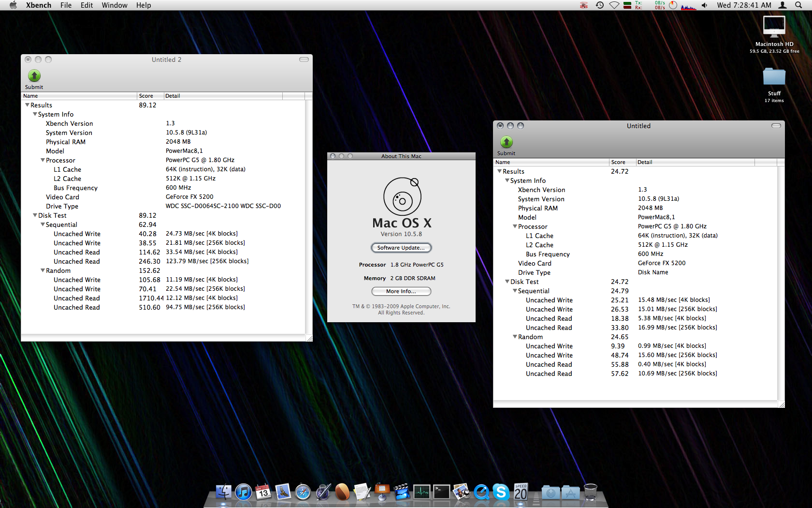
Task: Collapse Processor in Untitled 2 window
Action: [43, 160]
